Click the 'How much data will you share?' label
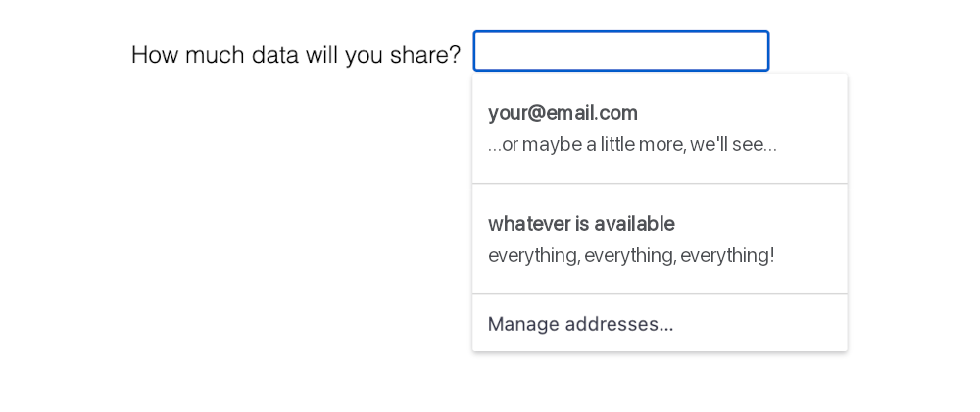 click(295, 55)
